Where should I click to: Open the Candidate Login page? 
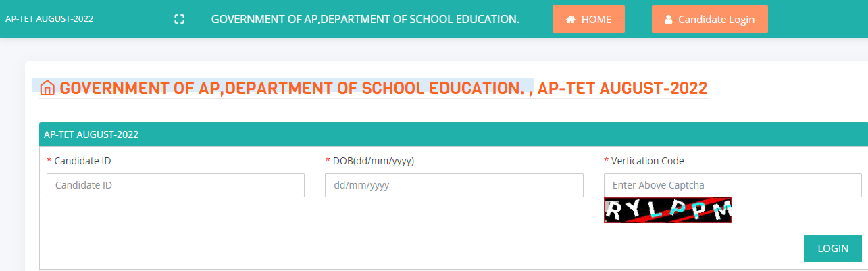(710, 19)
